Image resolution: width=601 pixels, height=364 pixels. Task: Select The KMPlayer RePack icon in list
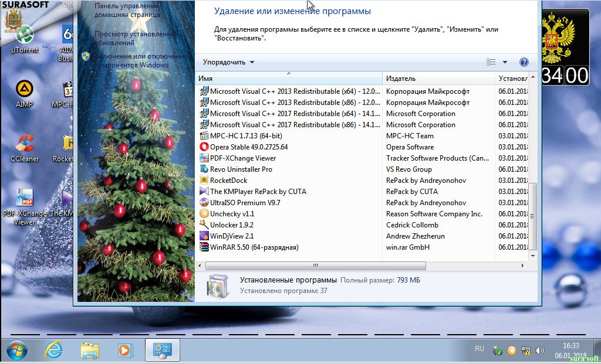click(x=204, y=191)
